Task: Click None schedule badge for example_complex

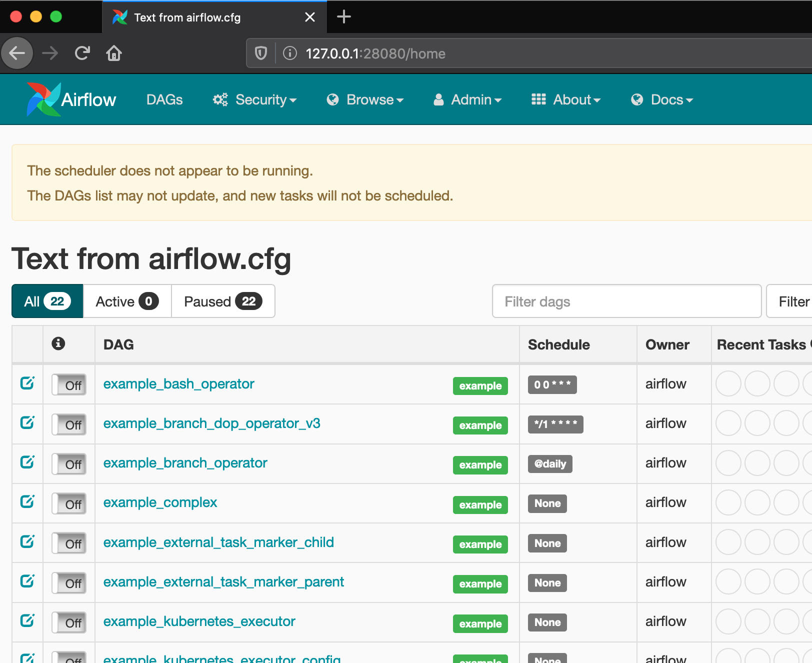Action: point(547,503)
